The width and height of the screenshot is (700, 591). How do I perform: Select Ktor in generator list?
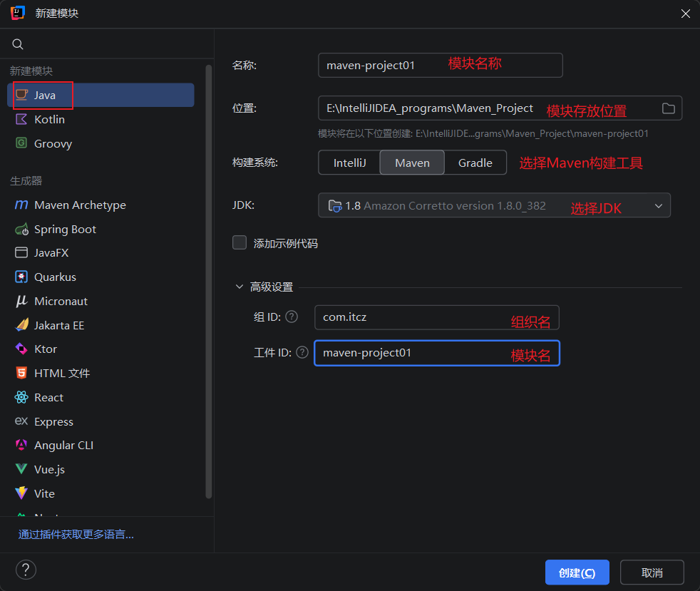101,349
